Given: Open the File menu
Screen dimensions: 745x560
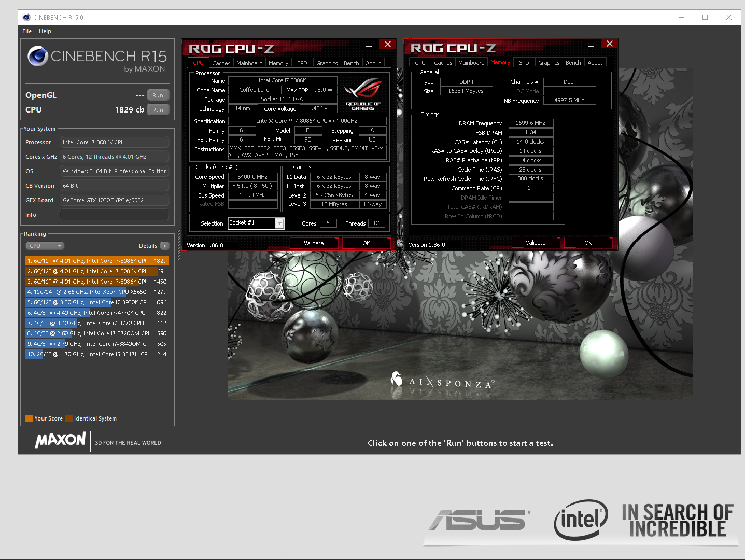Looking at the screenshot, I should click(27, 31).
